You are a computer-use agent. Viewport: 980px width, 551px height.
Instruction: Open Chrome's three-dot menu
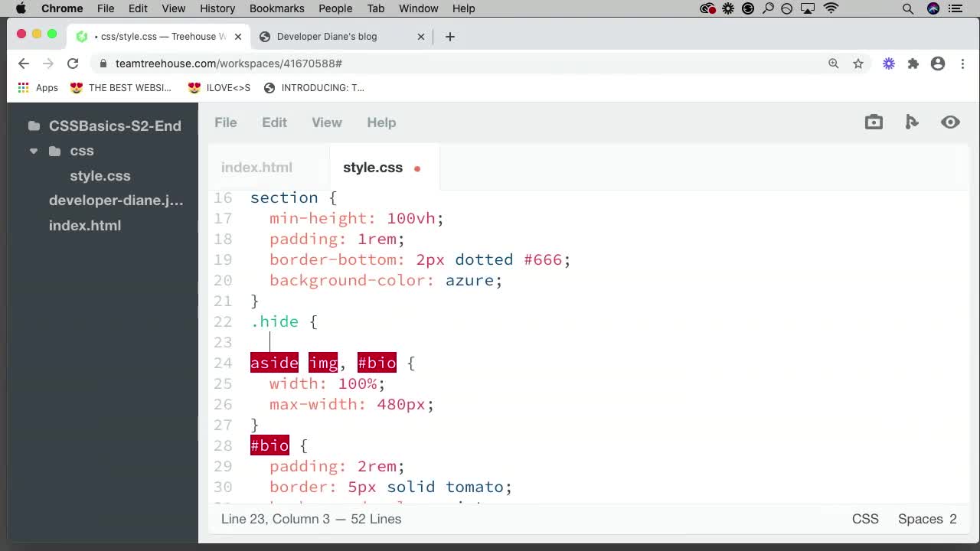[x=962, y=64]
